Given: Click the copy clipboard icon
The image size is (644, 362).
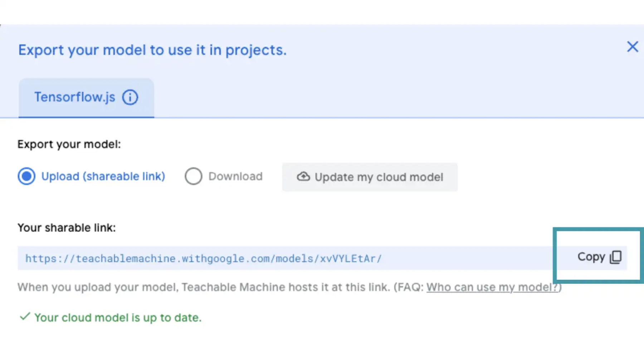Looking at the screenshot, I should pyautogui.click(x=616, y=257).
